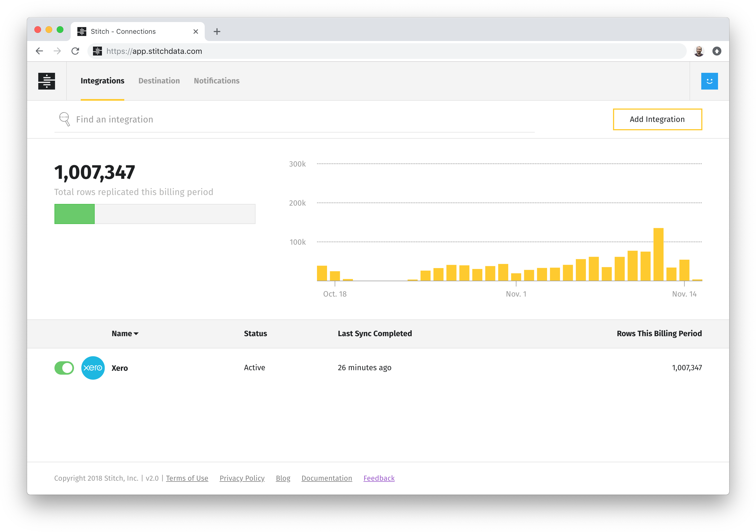The image size is (756, 532).
Task: Go back with the browser back arrow
Action: [x=39, y=51]
